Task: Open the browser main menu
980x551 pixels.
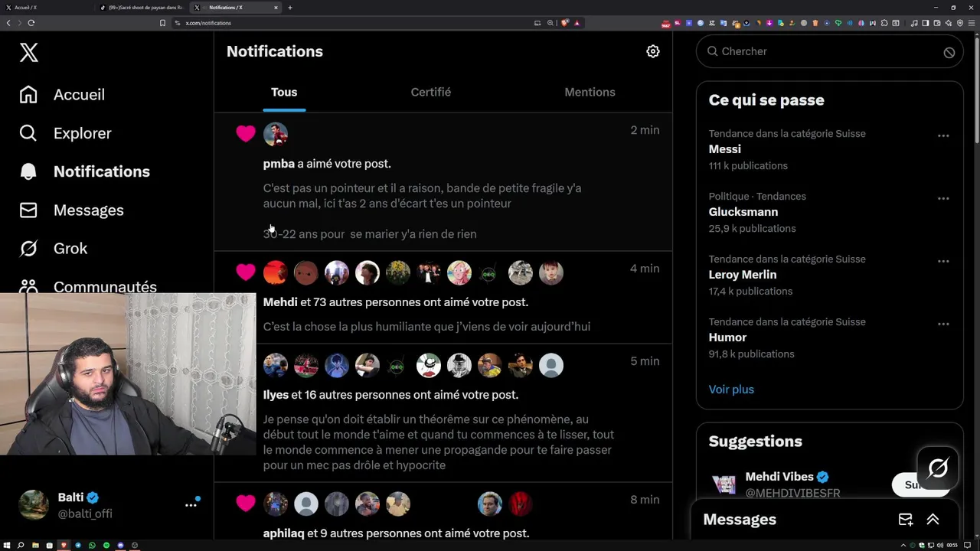Action: point(972,23)
